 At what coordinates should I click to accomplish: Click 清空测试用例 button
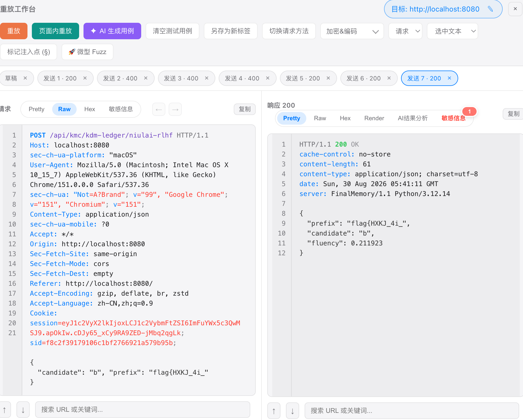(x=173, y=31)
